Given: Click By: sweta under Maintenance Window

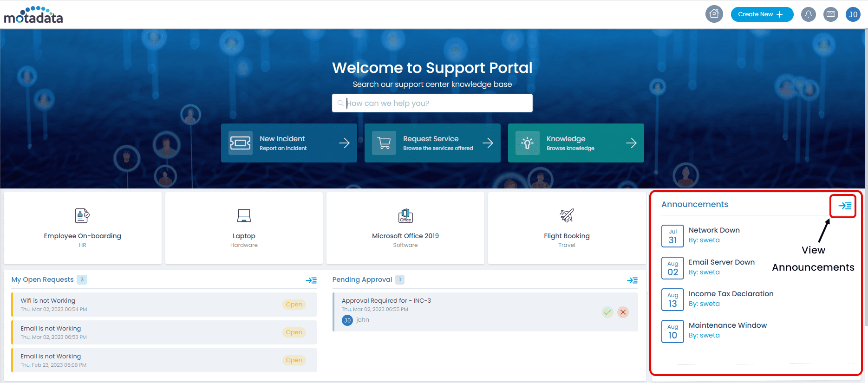Looking at the screenshot, I should 704,336.
